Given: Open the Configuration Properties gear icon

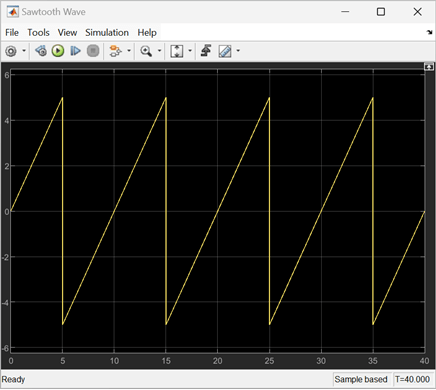Looking at the screenshot, I should (11, 51).
